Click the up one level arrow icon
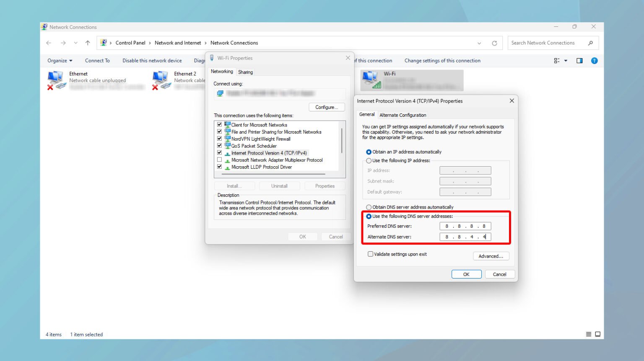This screenshot has height=361, width=644. tap(87, 43)
